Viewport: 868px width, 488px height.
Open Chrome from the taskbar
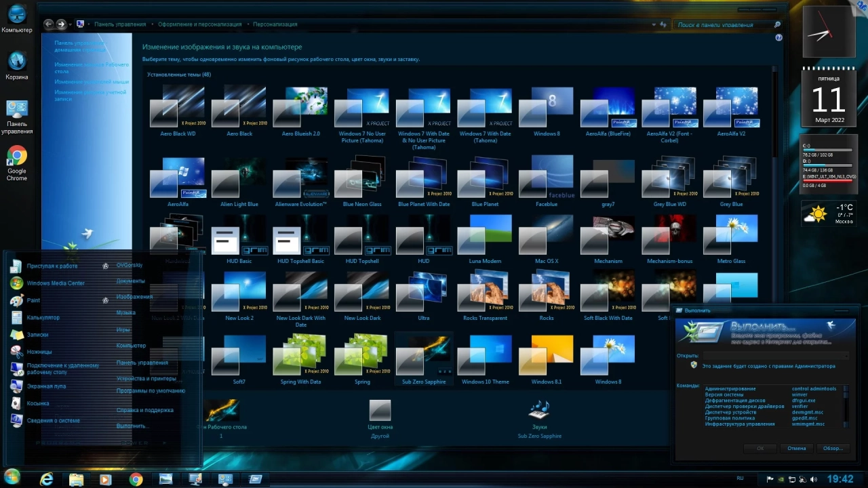[136, 479]
